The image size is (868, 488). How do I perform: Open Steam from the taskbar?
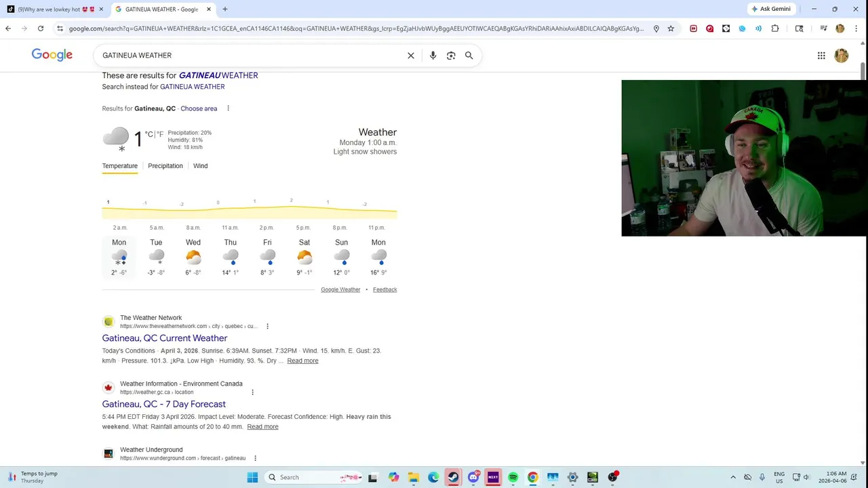coord(453,477)
